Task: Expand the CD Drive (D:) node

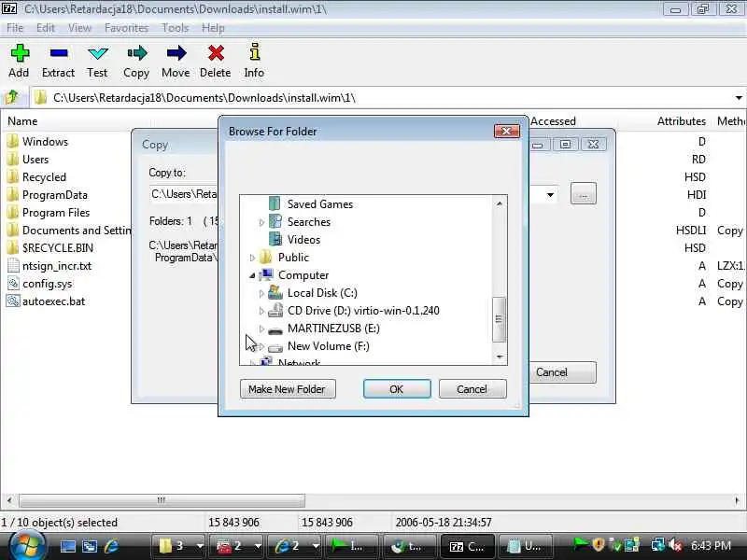Action: tap(261, 311)
